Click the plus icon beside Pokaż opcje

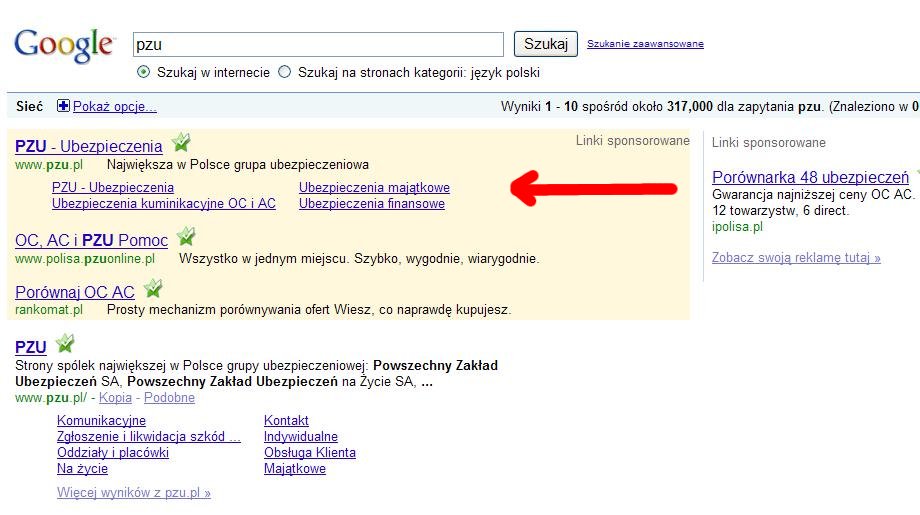click(x=63, y=106)
